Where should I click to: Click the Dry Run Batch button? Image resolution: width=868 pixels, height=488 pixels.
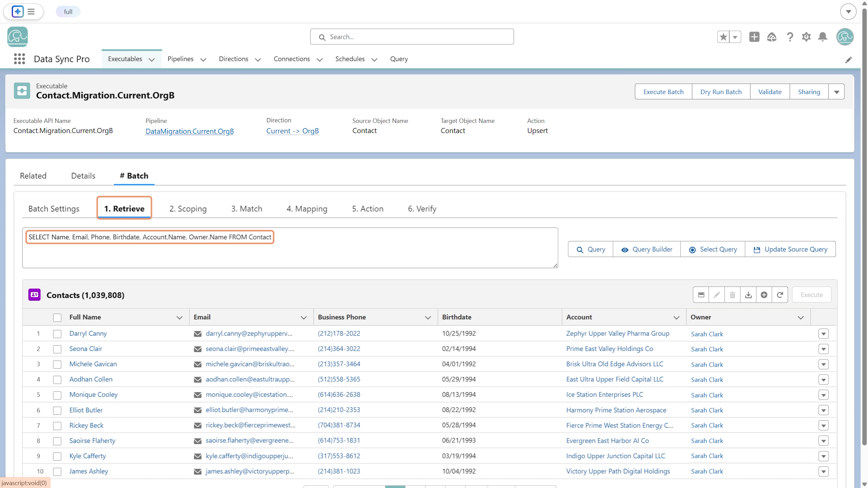click(721, 91)
